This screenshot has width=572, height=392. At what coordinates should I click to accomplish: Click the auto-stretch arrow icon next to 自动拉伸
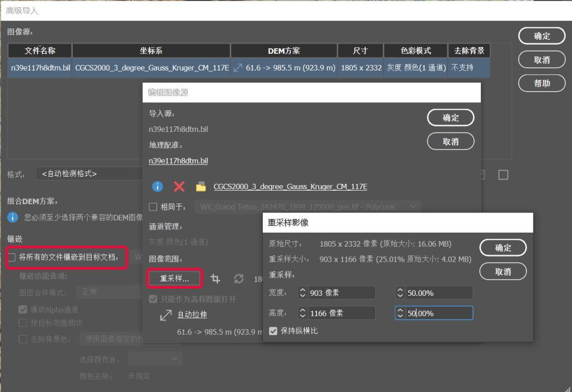click(x=166, y=315)
